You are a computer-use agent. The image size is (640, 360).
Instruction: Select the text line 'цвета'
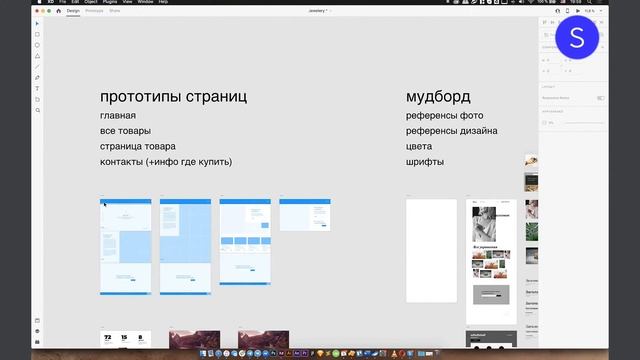(419, 146)
